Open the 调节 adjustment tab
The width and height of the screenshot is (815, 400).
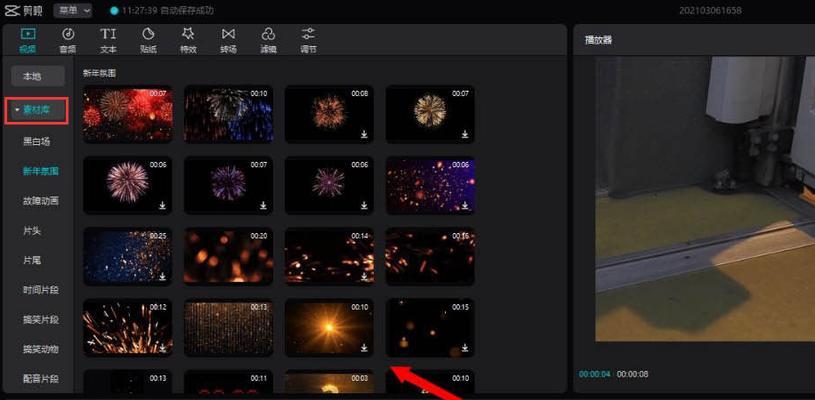(308, 41)
